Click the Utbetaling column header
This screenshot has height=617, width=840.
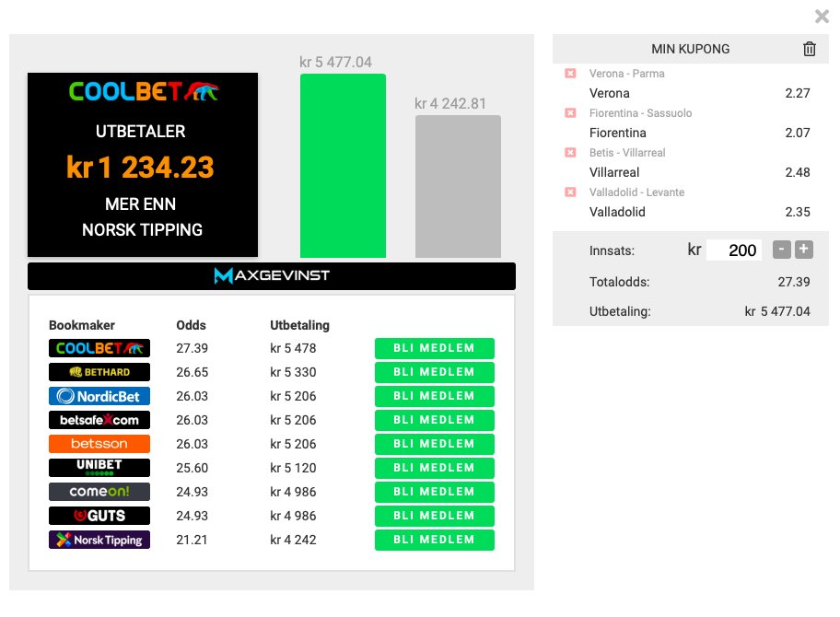[x=299, y=325]
